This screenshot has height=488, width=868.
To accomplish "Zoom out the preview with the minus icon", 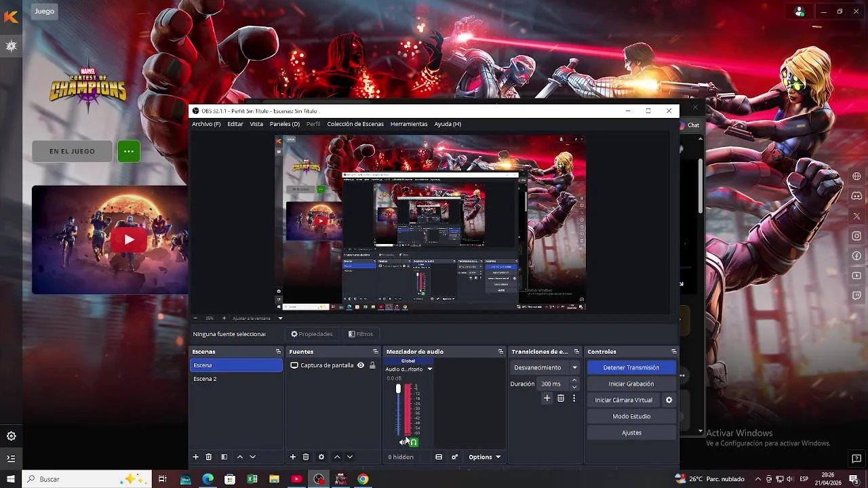I will pyautogui.click(x=195, y=318).
